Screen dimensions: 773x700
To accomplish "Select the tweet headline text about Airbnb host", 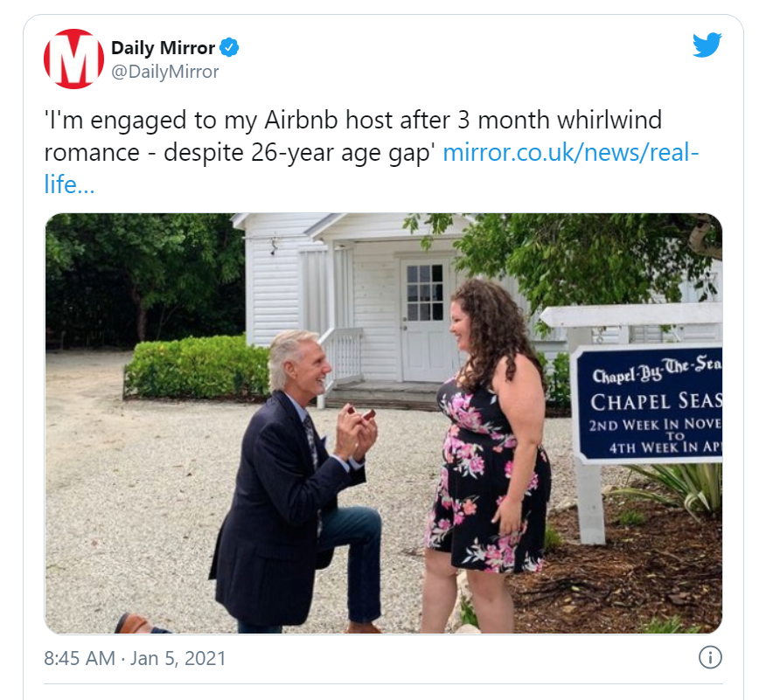I will 353,136.
